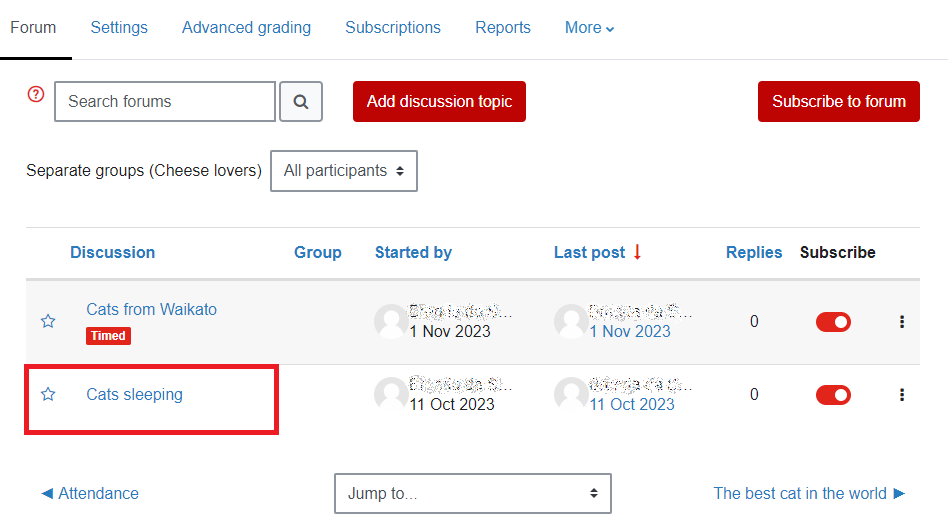948x522 pixels.
Task: Open the Reports tab
Action: pos(503,28)
